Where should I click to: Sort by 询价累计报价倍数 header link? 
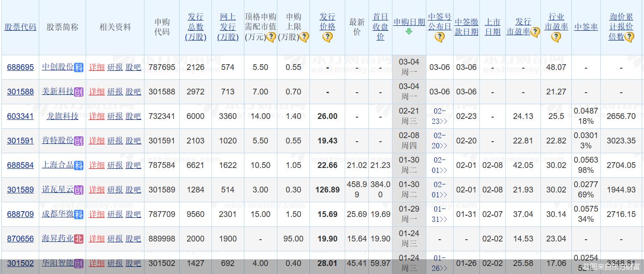pyautogui.click(x=621, y=27)
